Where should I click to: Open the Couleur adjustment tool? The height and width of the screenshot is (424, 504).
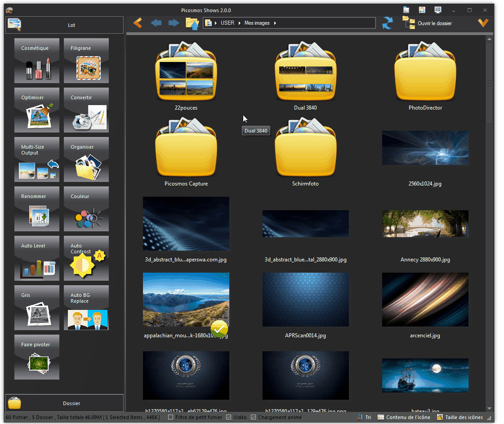point(86,209)
